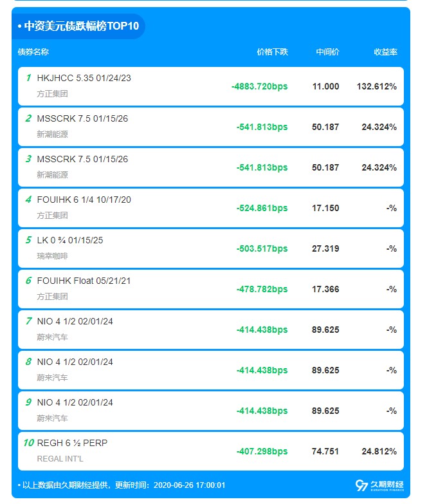427x504 pixels.
Task: Open the FOUIHK 6 1/4 10/17/20 bond
Action: 84,200
